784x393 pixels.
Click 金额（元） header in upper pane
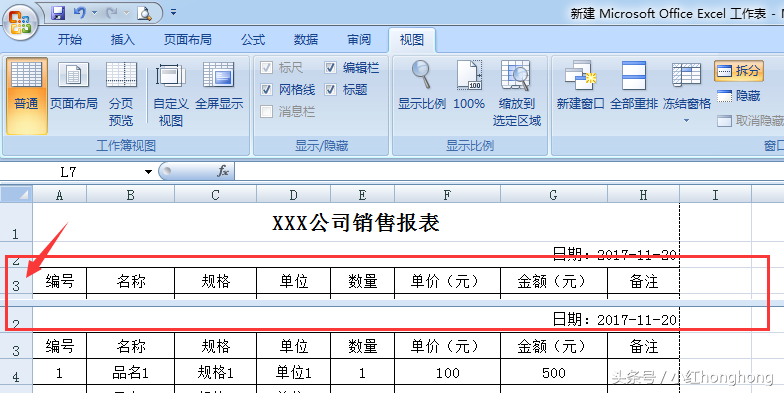[x=554, y=281]
